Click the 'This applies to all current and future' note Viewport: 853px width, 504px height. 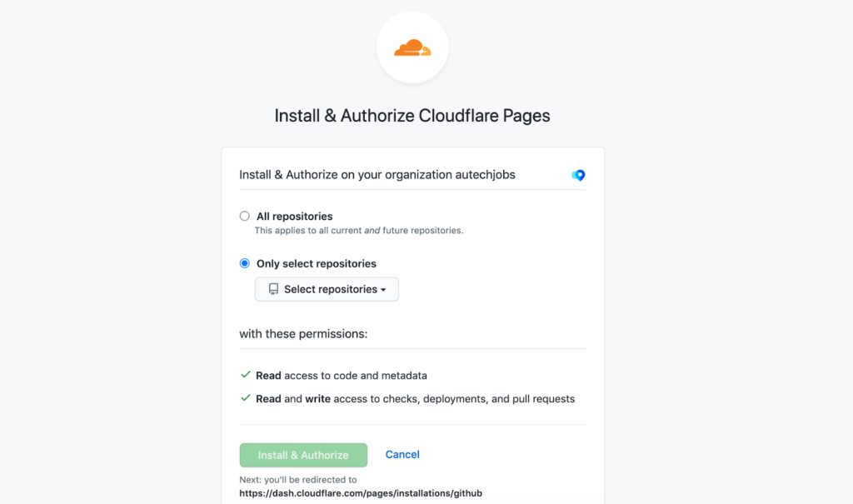click(x=359, y=230)
